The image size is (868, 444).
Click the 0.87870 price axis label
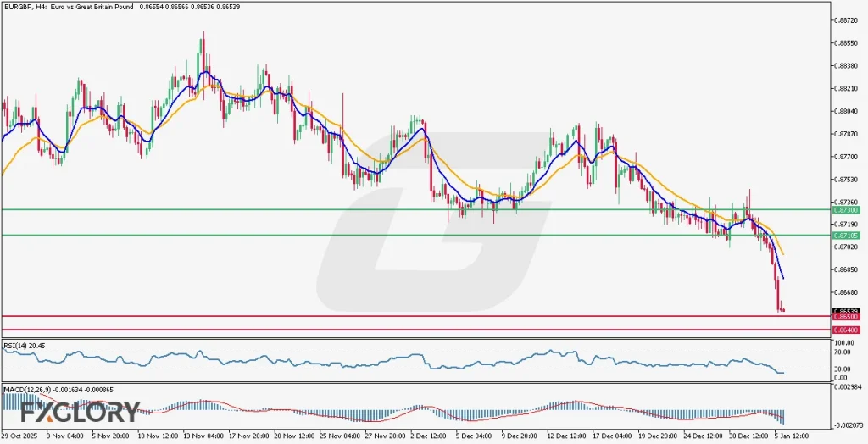coord(848,134)
